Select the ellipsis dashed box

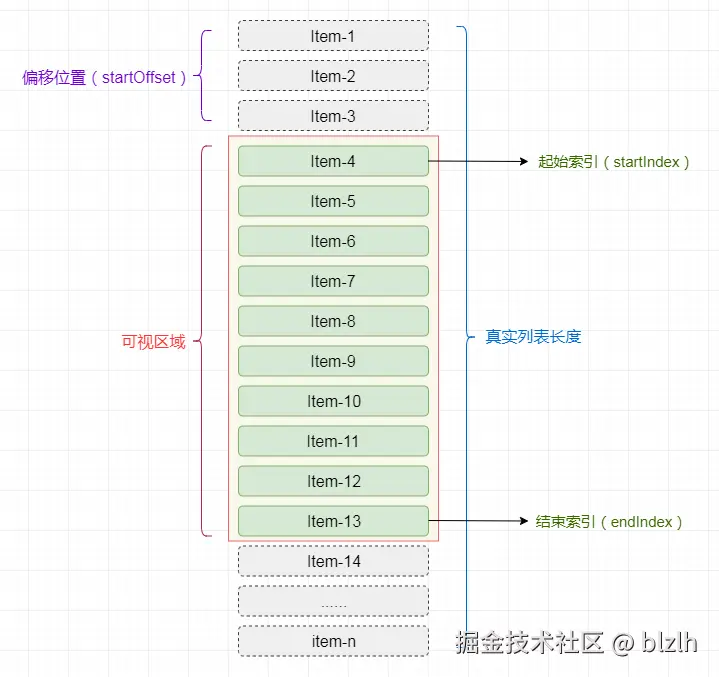click(x=333, y=601)
